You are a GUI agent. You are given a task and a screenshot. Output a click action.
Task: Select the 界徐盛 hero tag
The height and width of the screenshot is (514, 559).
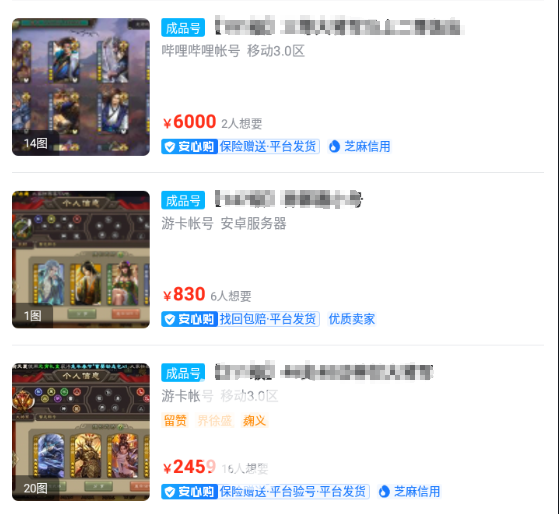pos(215,421)
